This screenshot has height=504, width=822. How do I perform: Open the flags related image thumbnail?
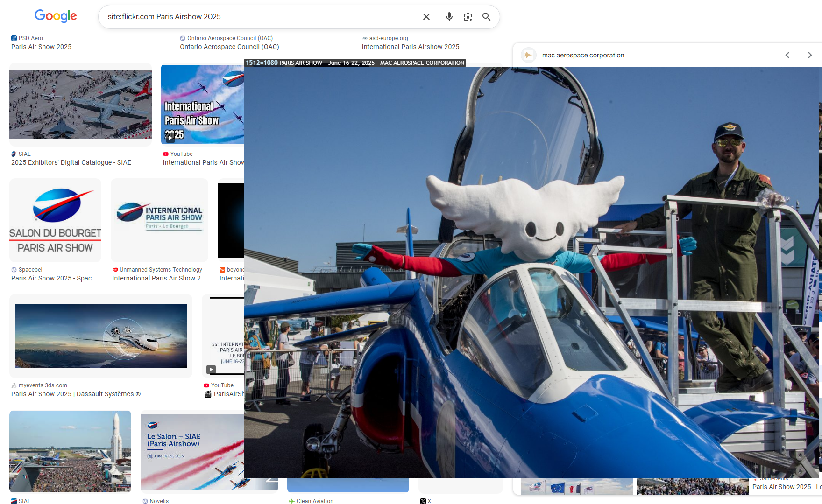tap(576, 486)
